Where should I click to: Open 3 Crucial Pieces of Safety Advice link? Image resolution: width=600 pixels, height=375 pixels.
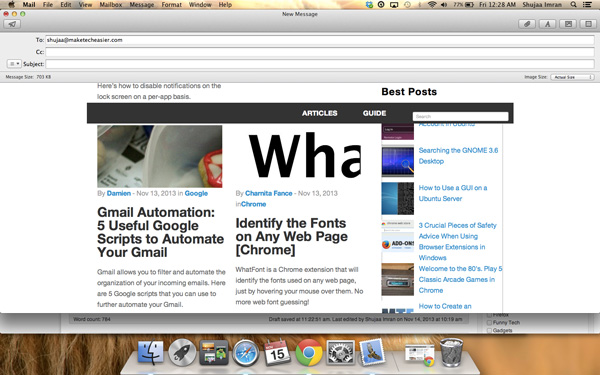(458, 241)
